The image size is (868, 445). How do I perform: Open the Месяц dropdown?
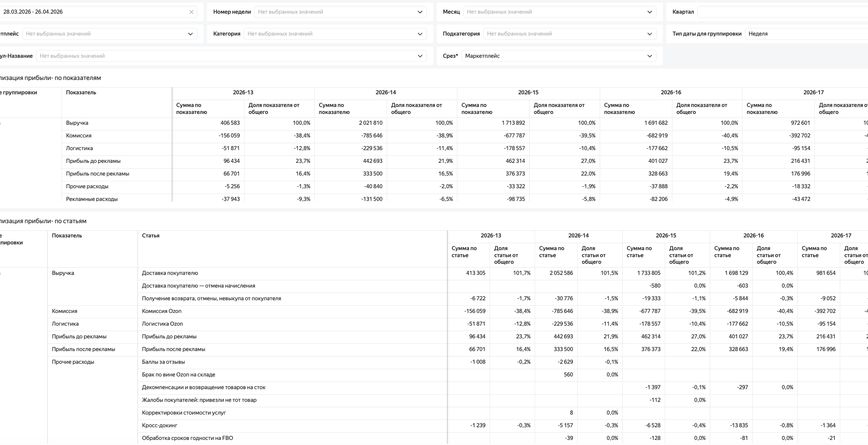click(559, 12)
